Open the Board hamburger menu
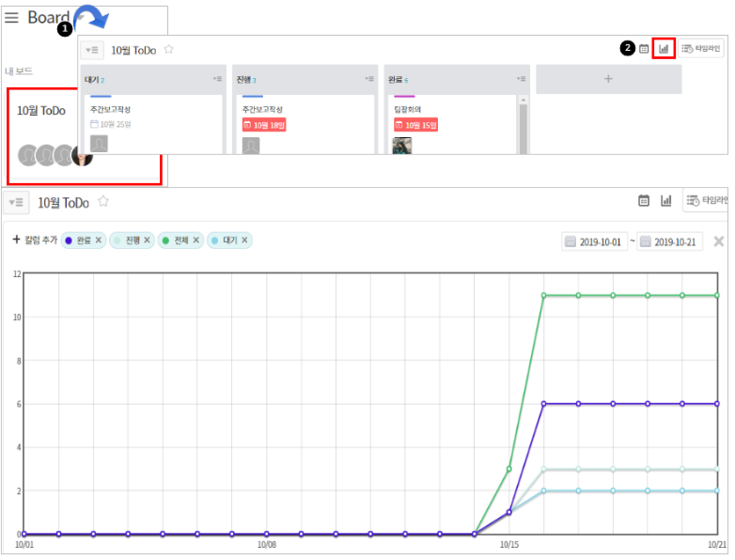This screenshot has width=735, height=560. tap(12, 17)
